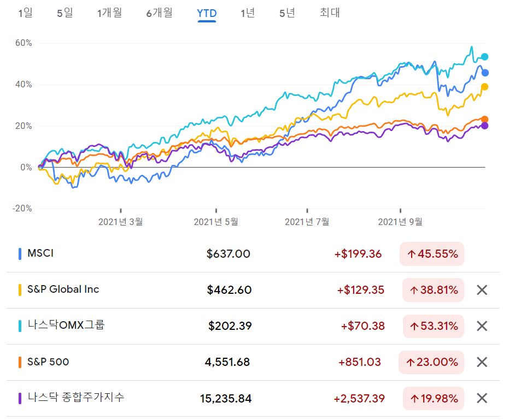Click the +$199.36 gain value
The height and width of the screenshot is (420, 509).
[x=358, y=254]
